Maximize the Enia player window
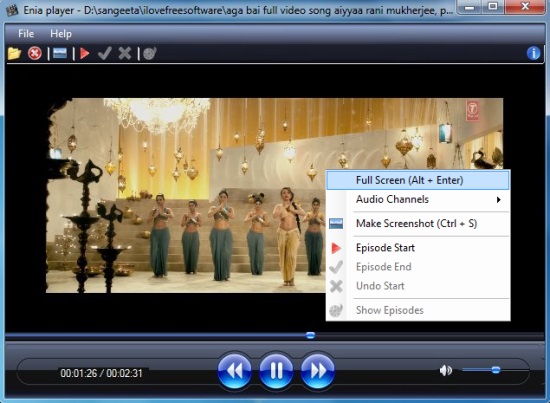 coord(493,7)
